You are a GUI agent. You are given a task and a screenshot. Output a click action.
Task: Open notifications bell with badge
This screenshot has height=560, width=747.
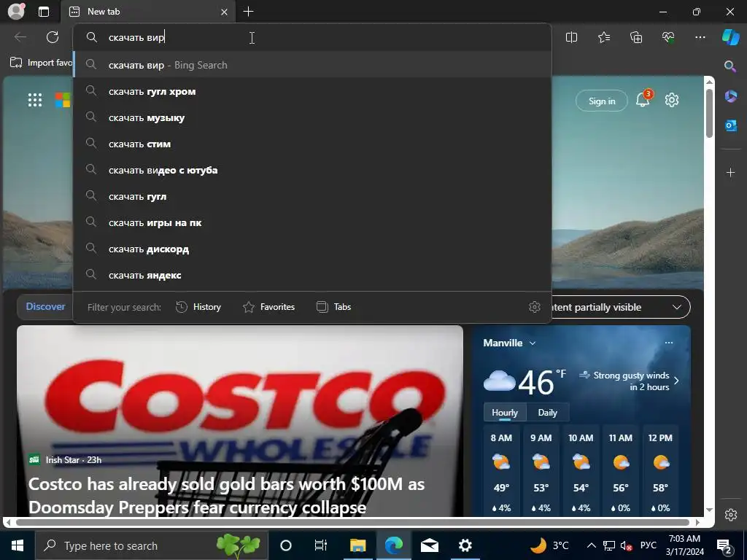click(x=643, y=99)
